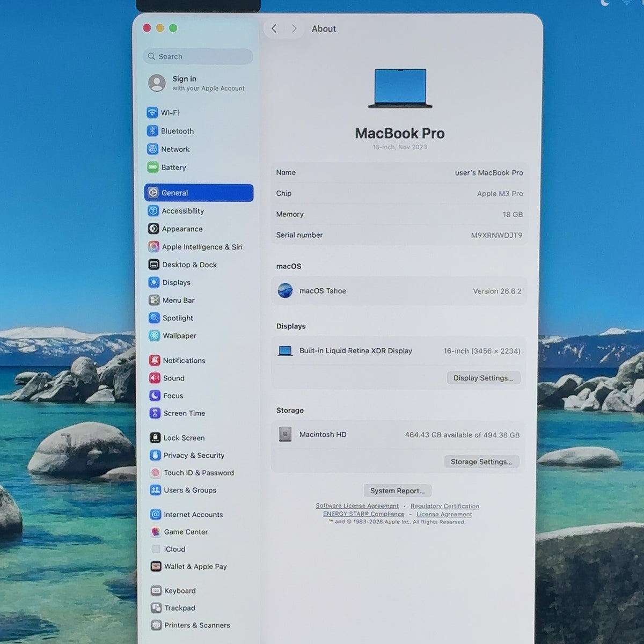Click the Search field in sidebar

tap(199, 56)
